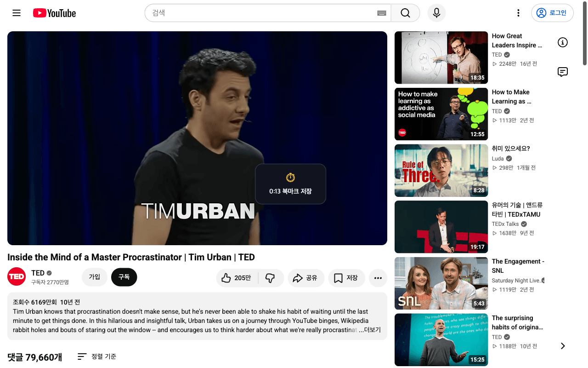Share the video via 공유 button
Screen dimensions: 588x368
click(x=306, y=278)
